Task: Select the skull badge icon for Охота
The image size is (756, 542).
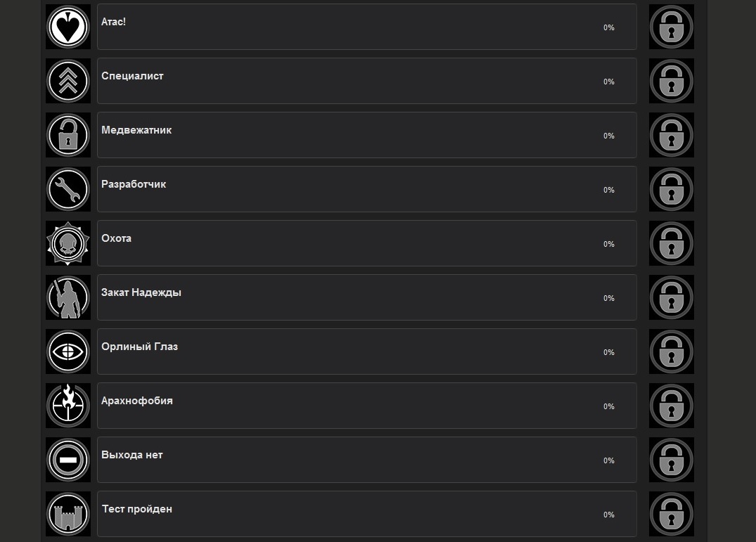Action: tap(68, 243)
